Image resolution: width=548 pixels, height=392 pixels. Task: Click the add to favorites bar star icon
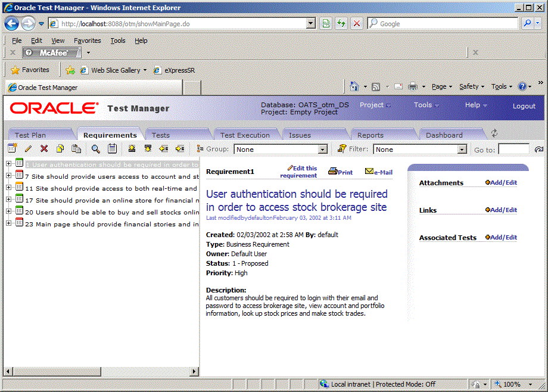(x=70, y=70)
